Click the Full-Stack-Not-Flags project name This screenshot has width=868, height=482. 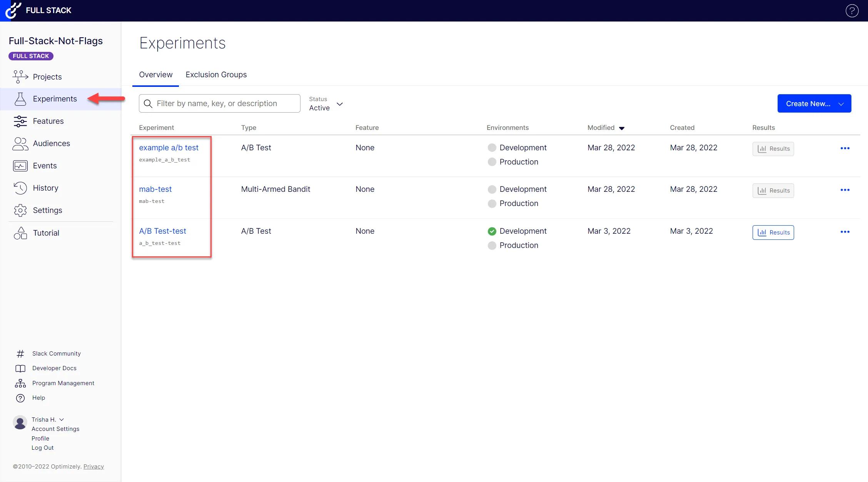[x=56, y=41]
